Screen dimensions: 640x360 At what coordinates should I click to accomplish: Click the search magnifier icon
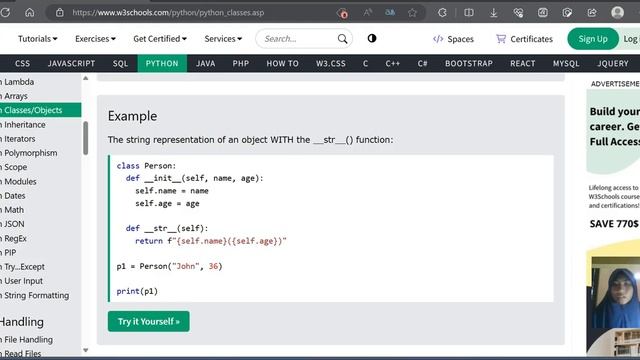pos(342,39)
